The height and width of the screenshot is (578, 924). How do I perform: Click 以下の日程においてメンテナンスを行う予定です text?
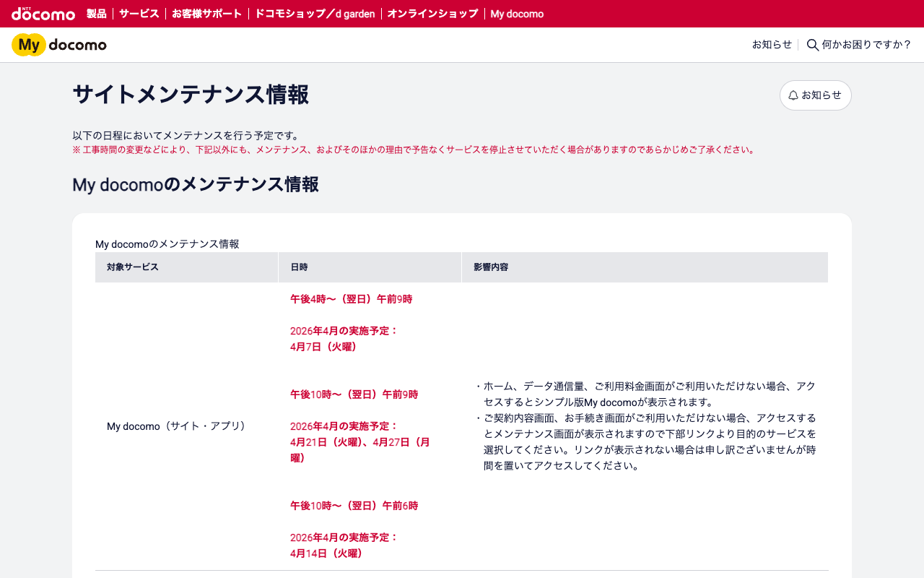(186, 135)
